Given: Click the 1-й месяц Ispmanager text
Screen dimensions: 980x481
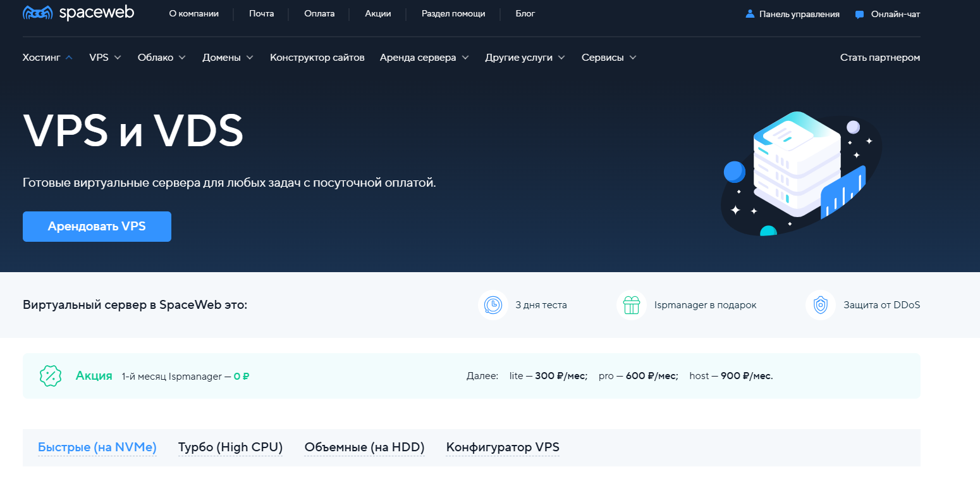Looking at the screenshot, I should point(172,376).
